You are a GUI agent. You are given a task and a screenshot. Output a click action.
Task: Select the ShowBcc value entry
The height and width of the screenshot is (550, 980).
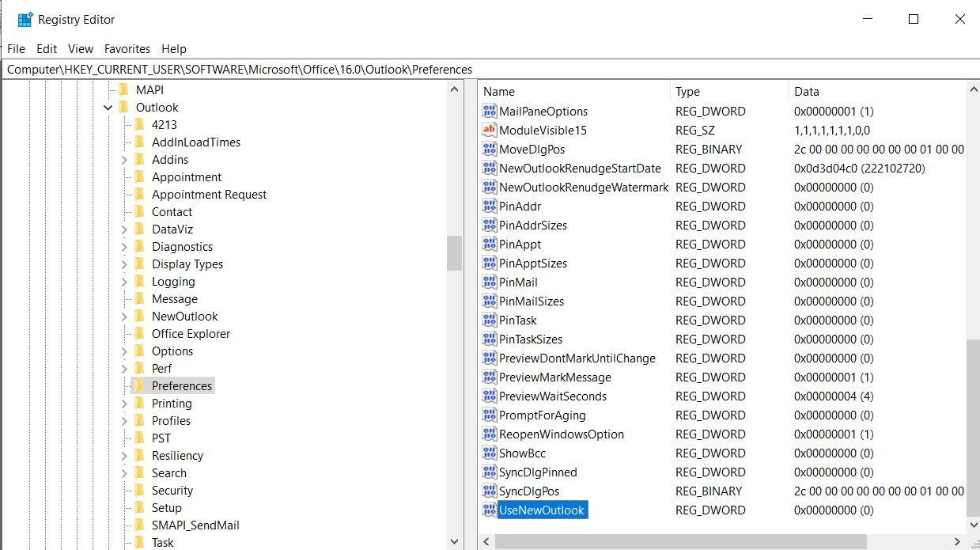click(x=522, y=453)
